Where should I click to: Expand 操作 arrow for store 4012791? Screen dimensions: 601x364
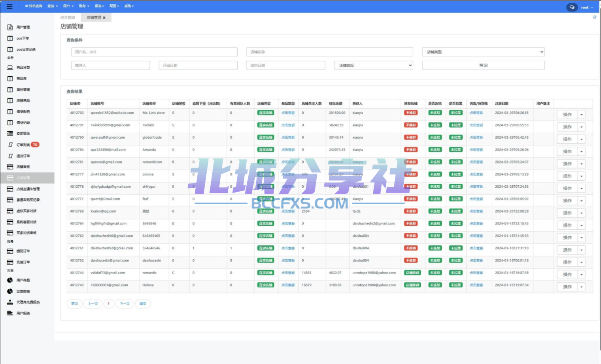[x=581, y=127]
